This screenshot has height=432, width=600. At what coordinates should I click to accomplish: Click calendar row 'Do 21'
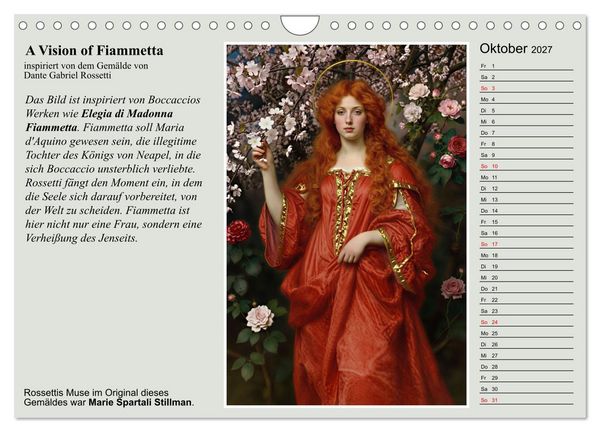[527, 289]
